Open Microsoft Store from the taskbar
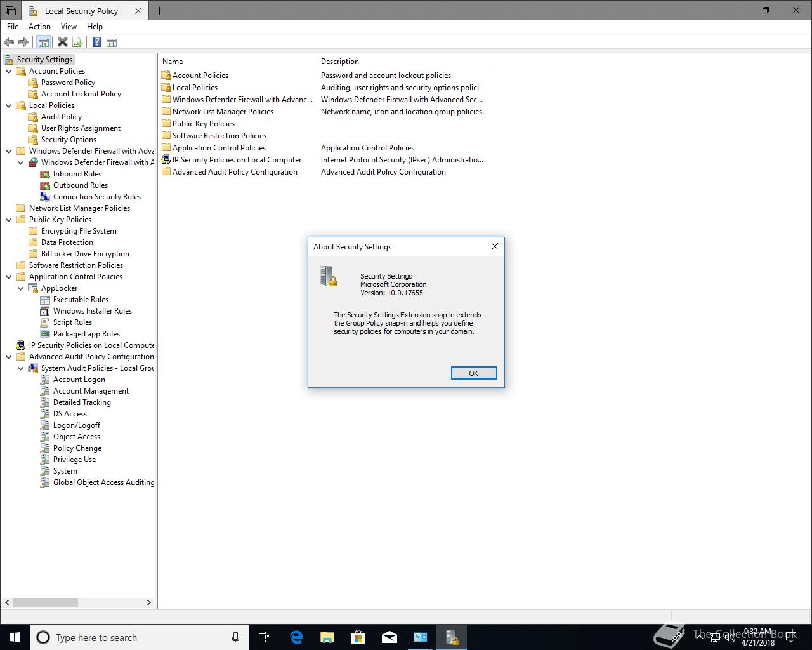Screen dimensions: 812x650 coord(358,637)
